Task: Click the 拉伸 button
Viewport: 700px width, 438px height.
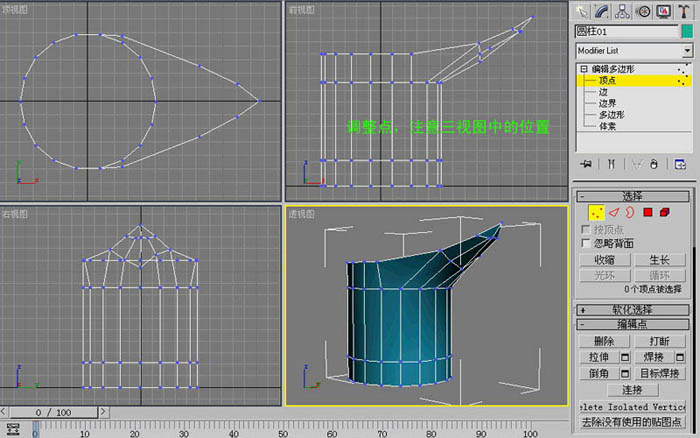Action: [x=599, y=357]
